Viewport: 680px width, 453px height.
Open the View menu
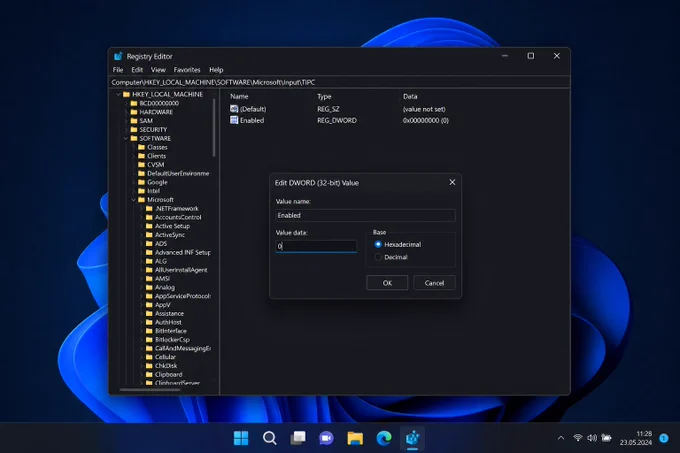coord(158,70)
